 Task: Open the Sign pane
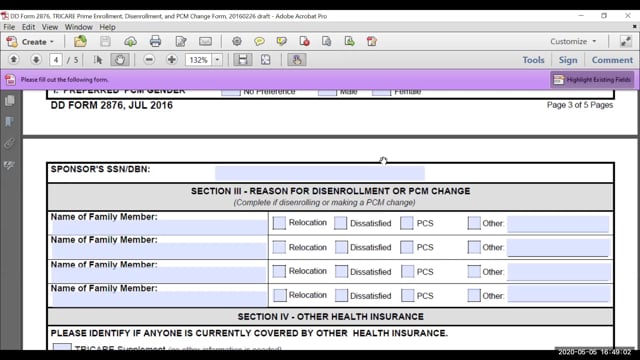point(568,60)
